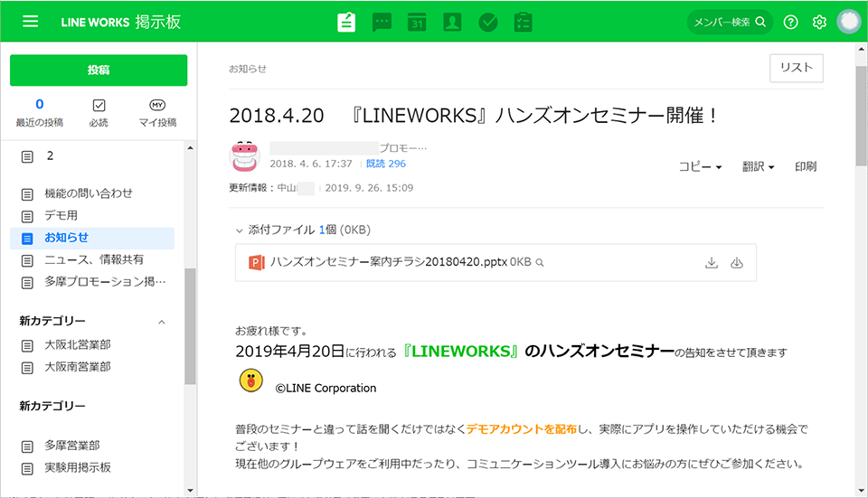Open the user profile avatar

[x=849, y=22]
